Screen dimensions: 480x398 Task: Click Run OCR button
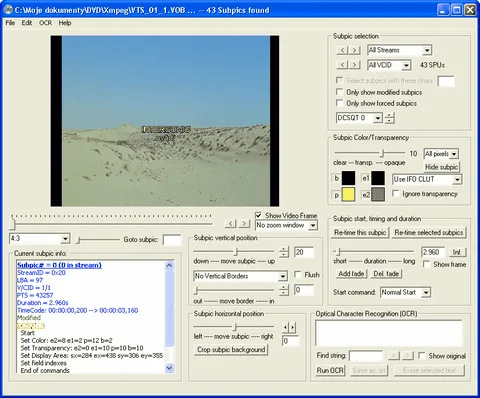330,370
